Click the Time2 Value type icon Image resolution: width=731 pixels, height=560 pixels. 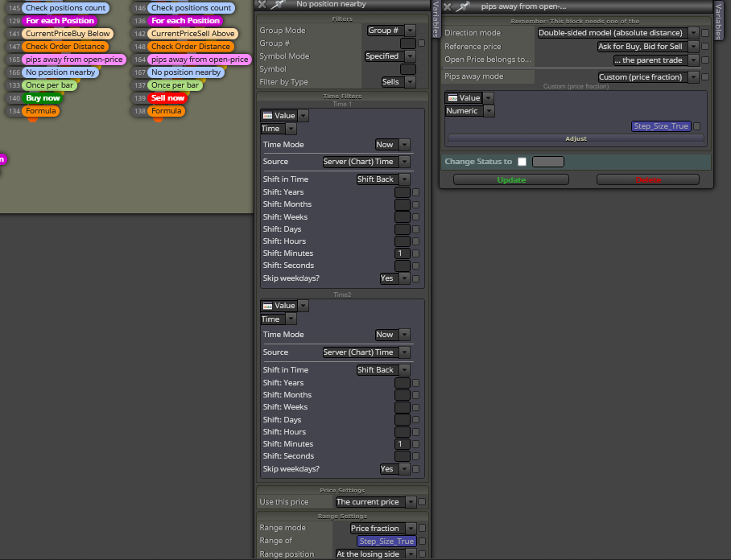coord(267,306)
